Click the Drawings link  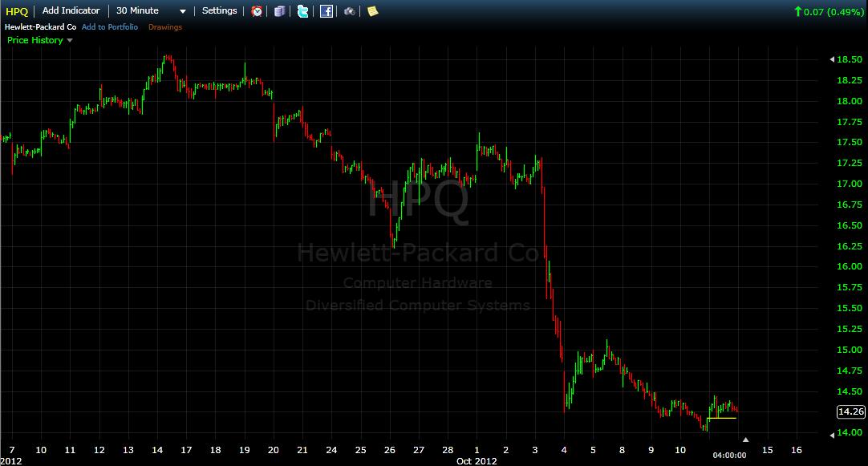pyautogui.click(x=164, y=27)
